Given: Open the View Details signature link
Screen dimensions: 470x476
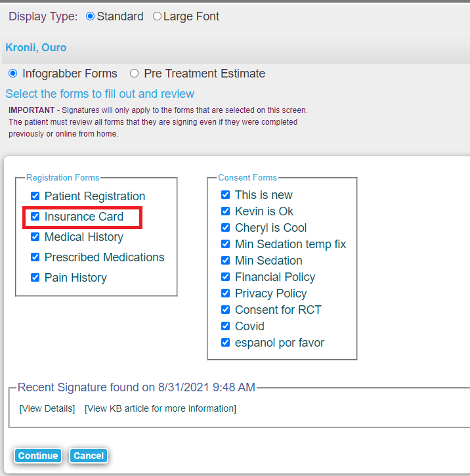Looking at the screenshot, I should click(47, 408).
